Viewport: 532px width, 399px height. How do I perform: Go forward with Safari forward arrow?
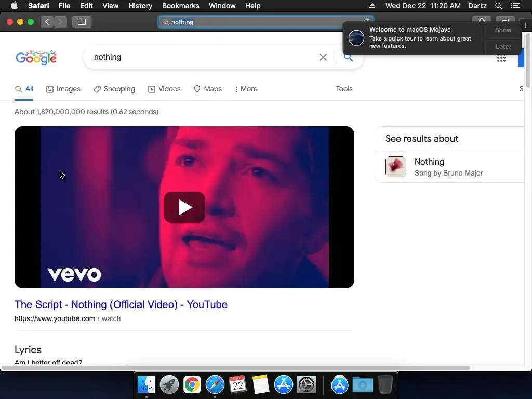[60, 22]
